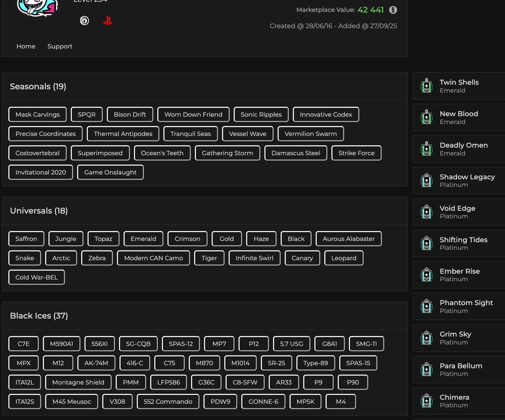505x420 pixels.
Task: Click the profile avatar image
Action: tap(38, 8)
